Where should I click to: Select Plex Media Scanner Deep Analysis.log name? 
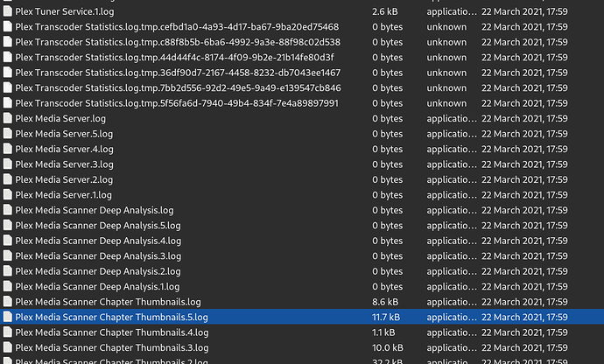click(95, 210)
